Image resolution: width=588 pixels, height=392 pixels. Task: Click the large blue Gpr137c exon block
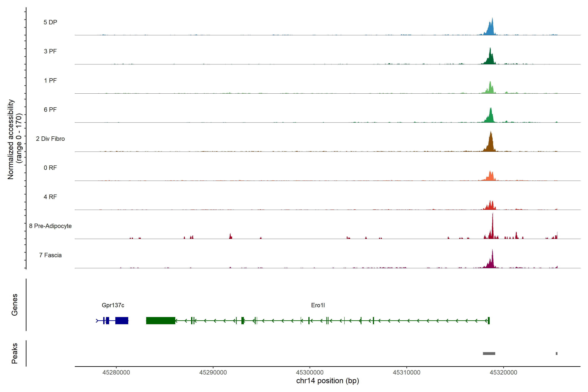tap(122, 320)
